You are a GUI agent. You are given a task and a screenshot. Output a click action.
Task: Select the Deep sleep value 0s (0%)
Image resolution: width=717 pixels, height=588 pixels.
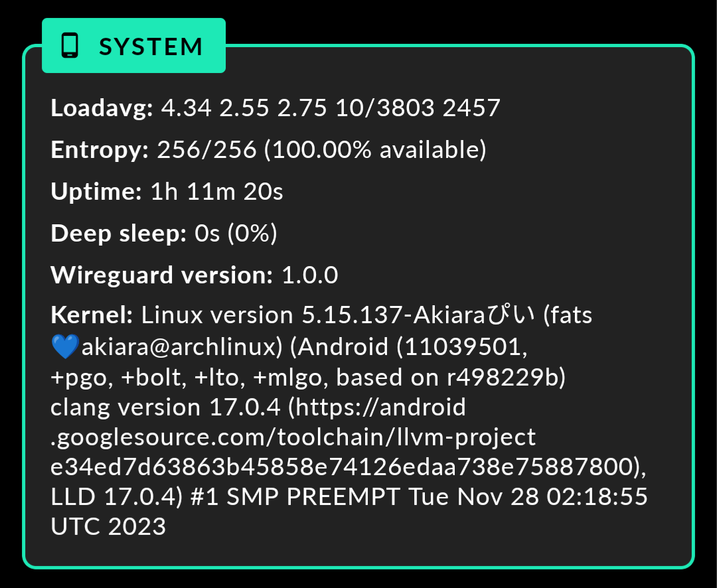(236, 233)
